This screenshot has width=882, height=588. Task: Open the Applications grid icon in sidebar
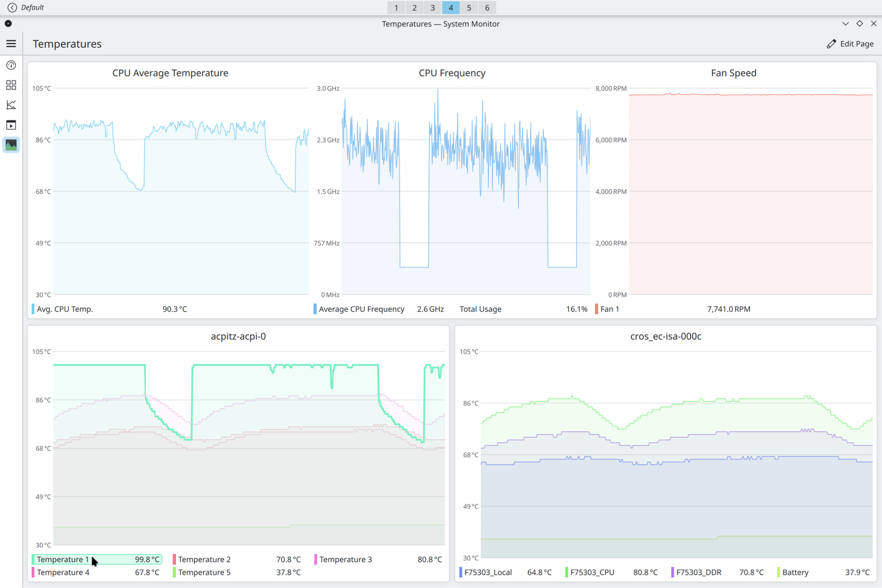click(11, 85)
